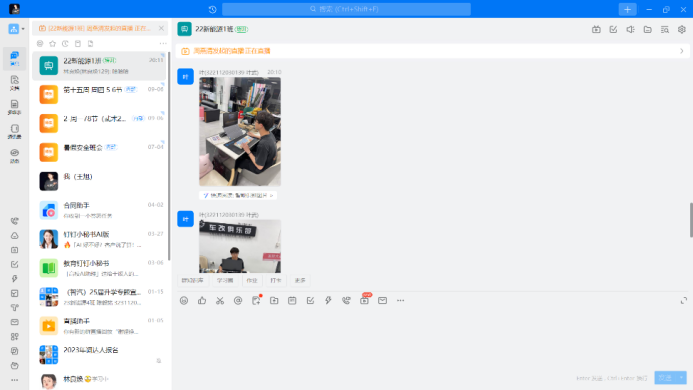Open the group files folder icon in the header
This screenshot has width=693, height=390.
click(647, 30)
